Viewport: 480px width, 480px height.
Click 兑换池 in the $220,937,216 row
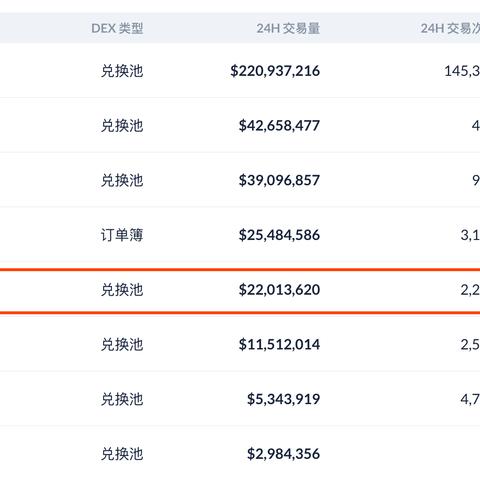tap(122, 71)
